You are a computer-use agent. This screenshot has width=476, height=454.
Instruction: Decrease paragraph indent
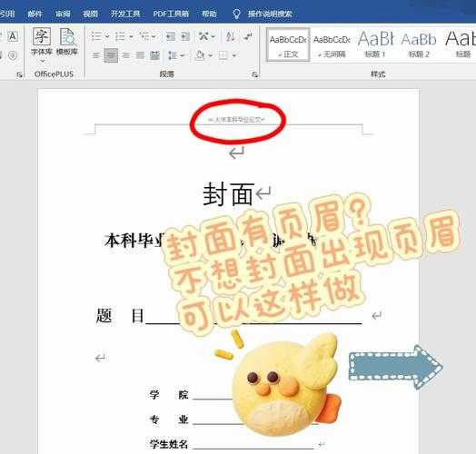171,36
